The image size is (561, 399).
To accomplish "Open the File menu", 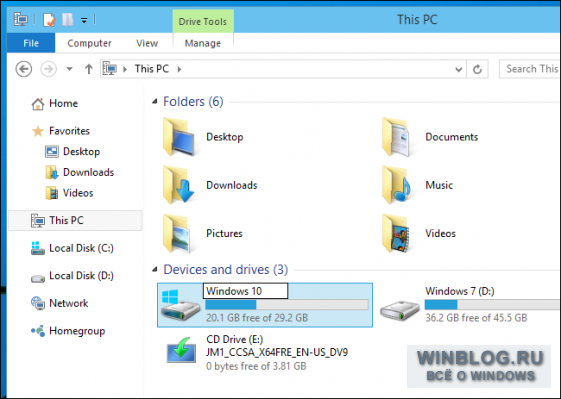I will (x=31, y=43).
